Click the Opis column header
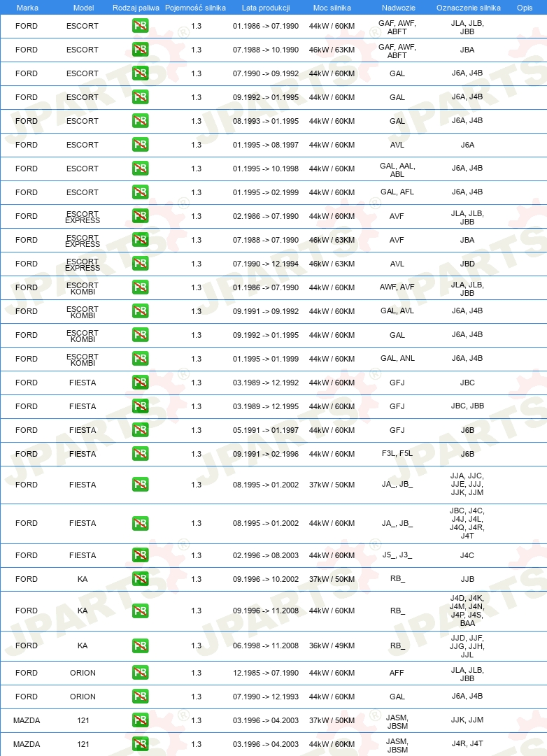The width and height of the screenshot is (547, 756). [525, 8]
